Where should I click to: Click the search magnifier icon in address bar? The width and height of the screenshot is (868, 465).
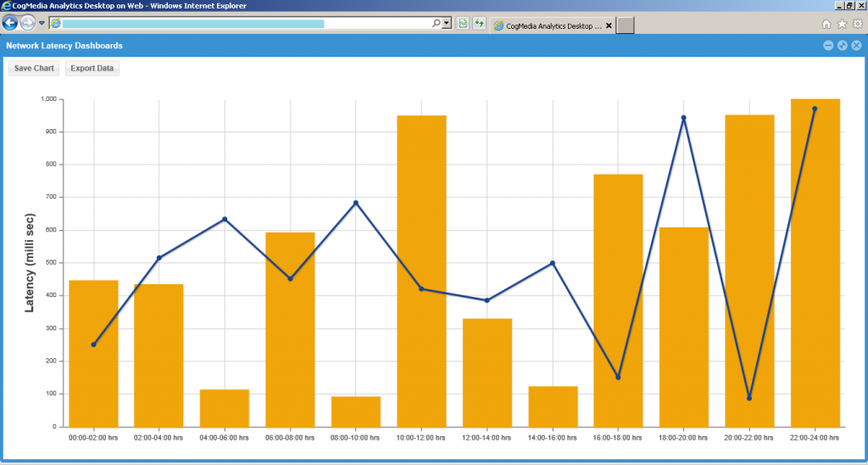coord(436,23)
